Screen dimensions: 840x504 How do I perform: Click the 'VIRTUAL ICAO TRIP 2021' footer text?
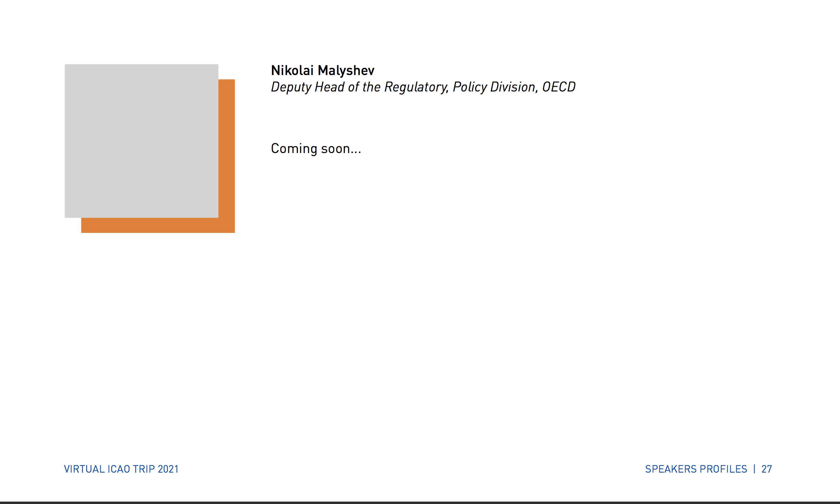pyautogui.click(x=121, y=469)
